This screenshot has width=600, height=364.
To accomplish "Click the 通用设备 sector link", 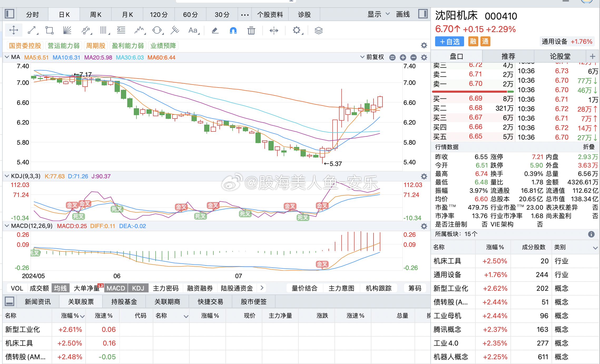I will point(567,42).
